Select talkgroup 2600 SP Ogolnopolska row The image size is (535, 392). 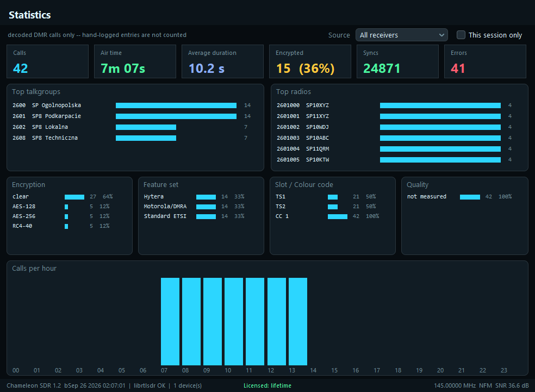pyautogui.click(x=132, y=105)
